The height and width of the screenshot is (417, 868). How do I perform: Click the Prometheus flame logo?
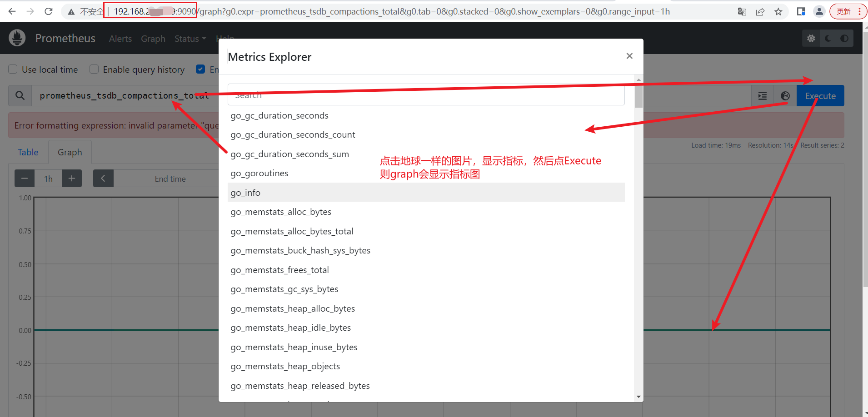pyautogui.click(x=17, y=38)
